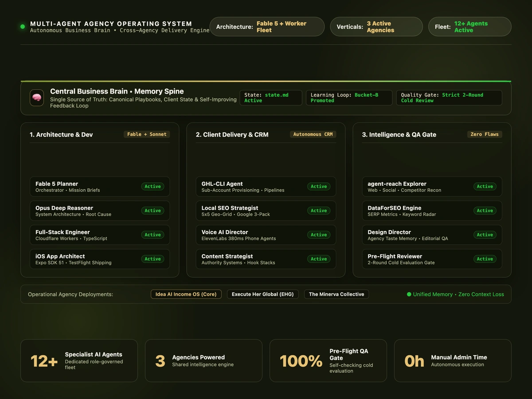Click the 100% Pre-Flight QA Gate stat card
The height and width of the screenshot is (399, 532).
coord(328,361)
